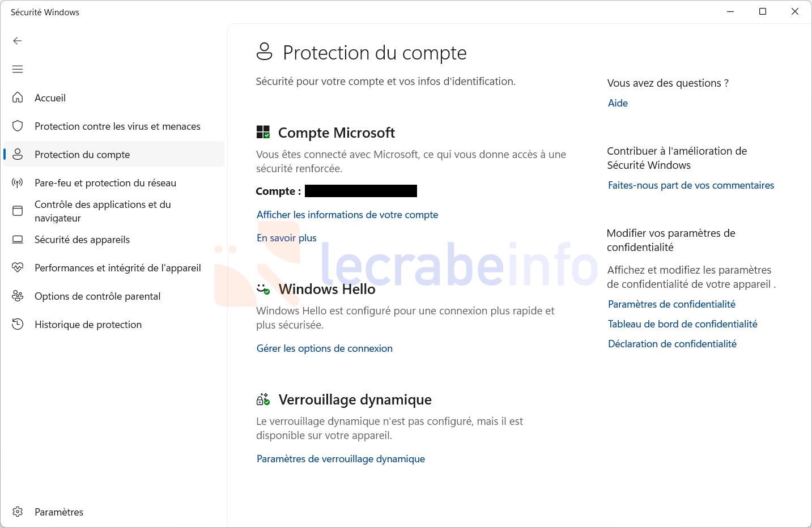The height and width of the screenshot is (528, 812).
Task: Open Tableau de bord de confidentialité
Action: coord(683,324)
